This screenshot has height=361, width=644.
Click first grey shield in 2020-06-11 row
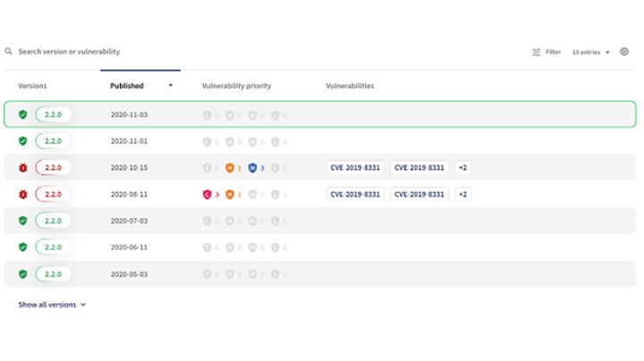[x=207, y=248]
